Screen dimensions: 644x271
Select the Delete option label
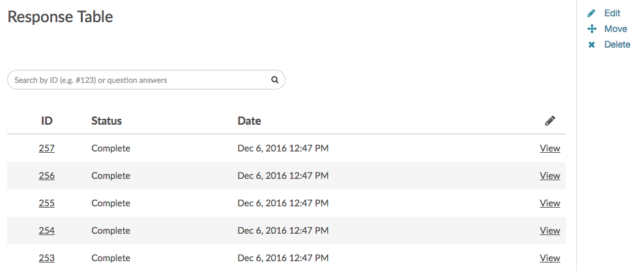tap(617, 45)
